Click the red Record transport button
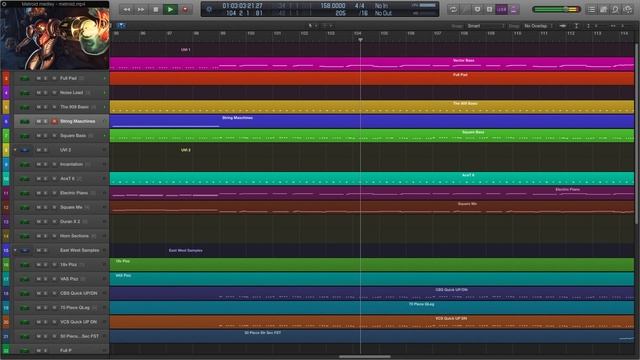Viewport: 640px width, 360px height. [185, 9]
